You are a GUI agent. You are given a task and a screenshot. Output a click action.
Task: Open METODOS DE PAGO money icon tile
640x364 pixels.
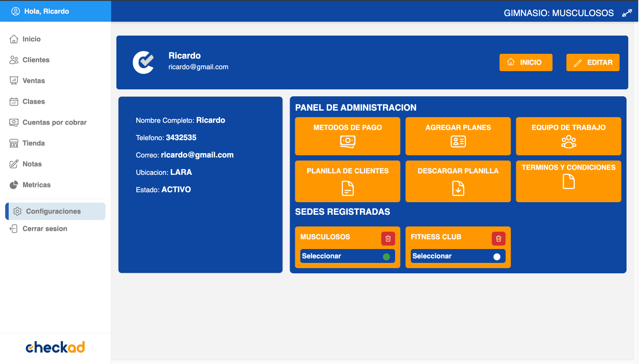pos(347,136)
